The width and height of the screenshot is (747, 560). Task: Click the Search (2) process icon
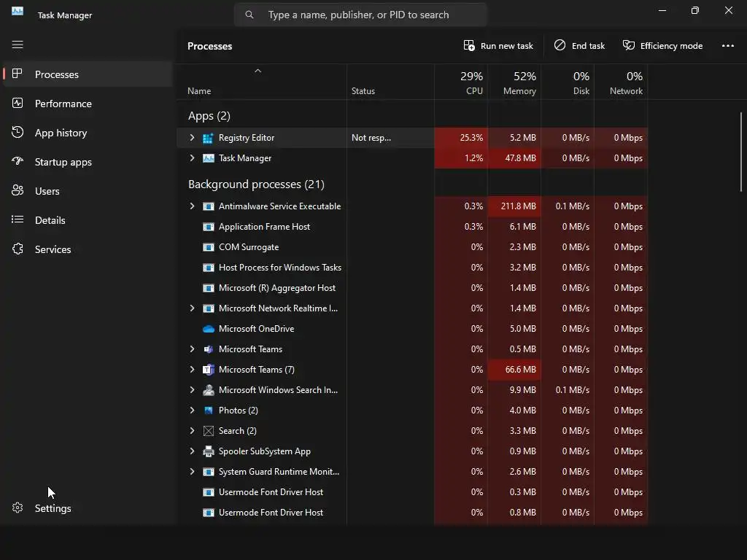pos(208,431)
